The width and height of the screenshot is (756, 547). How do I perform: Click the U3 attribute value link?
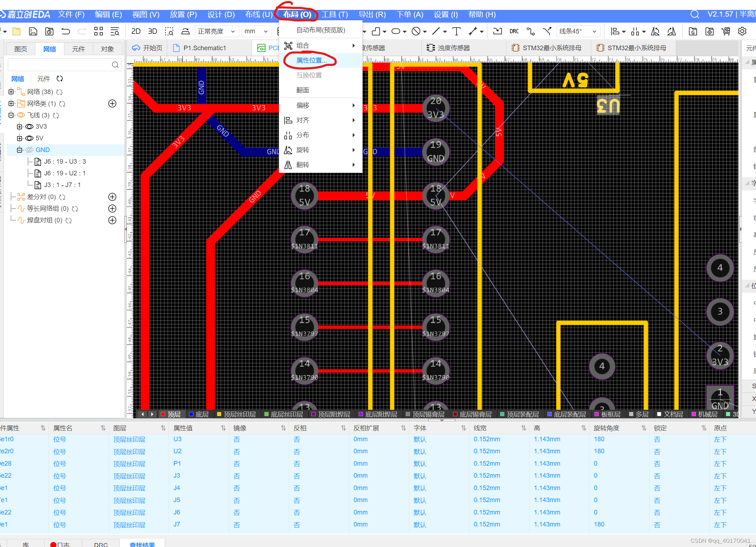pos(177,439)
